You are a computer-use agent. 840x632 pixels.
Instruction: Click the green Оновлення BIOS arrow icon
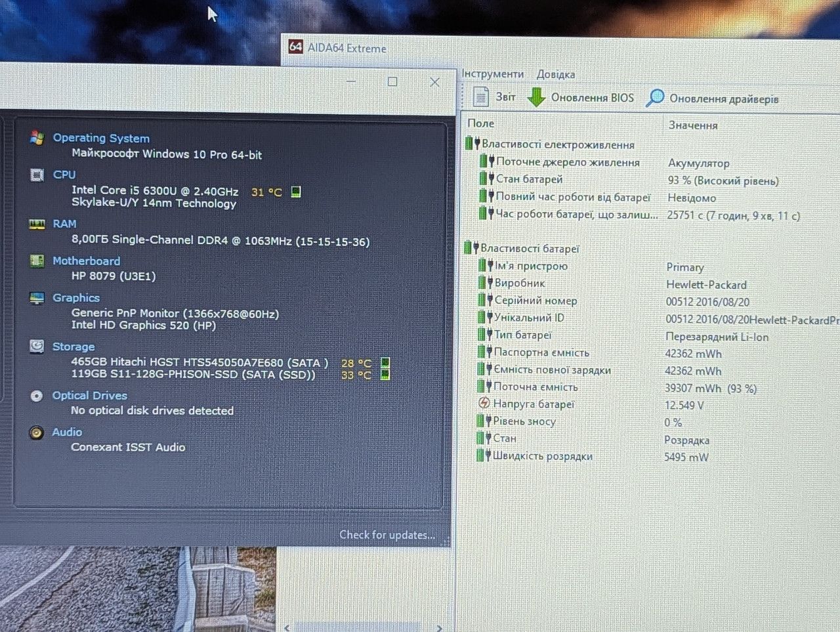[x=536, y=98]
